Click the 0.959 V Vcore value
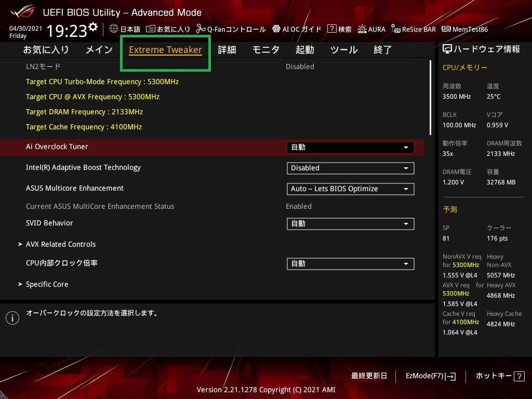532x399 pixels. (x=497, y=125)
